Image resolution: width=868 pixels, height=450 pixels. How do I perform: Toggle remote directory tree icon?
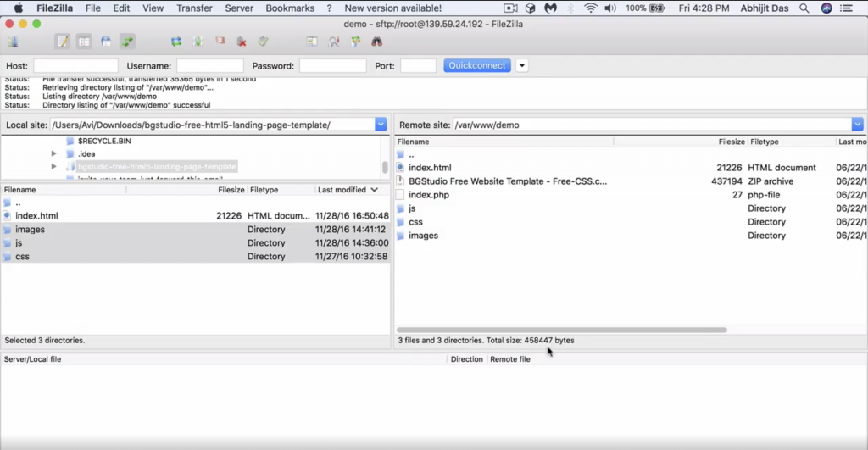106,42
